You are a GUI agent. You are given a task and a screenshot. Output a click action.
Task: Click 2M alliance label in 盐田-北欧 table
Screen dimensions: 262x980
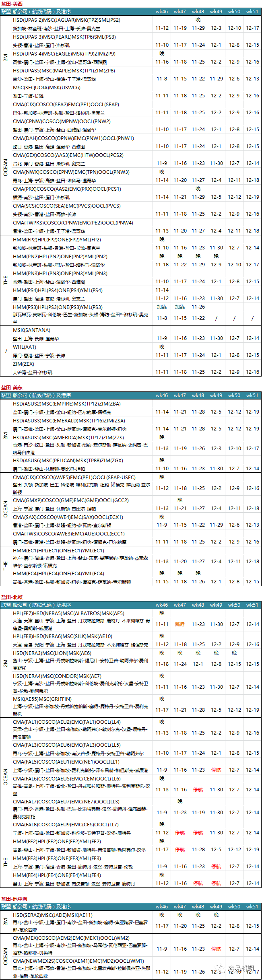coord(6,663)
